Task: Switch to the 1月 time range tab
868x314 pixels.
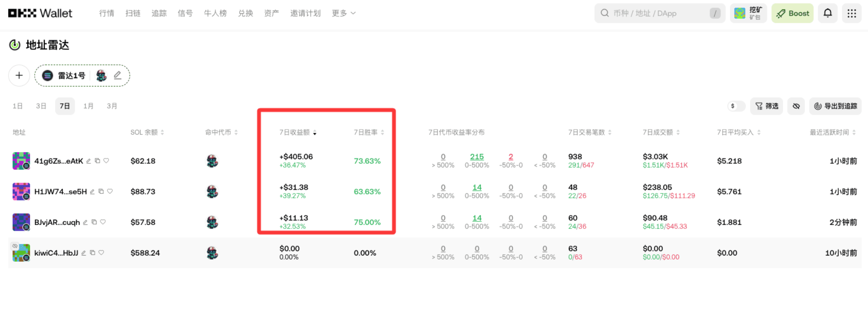Action: click(x=88, y=106)
